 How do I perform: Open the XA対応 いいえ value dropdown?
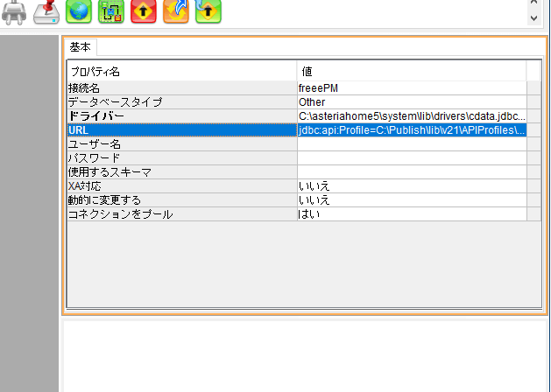click(x=412, y=186)
